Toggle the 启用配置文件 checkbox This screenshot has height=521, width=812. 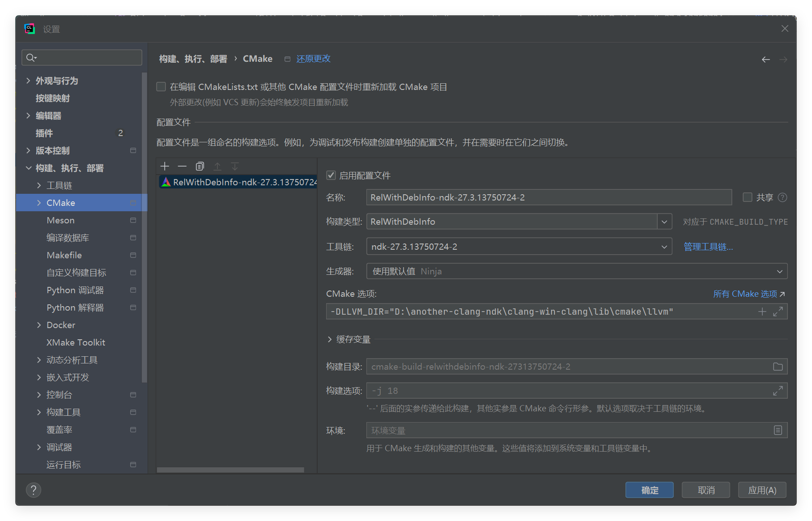click(x=331, y=175)
